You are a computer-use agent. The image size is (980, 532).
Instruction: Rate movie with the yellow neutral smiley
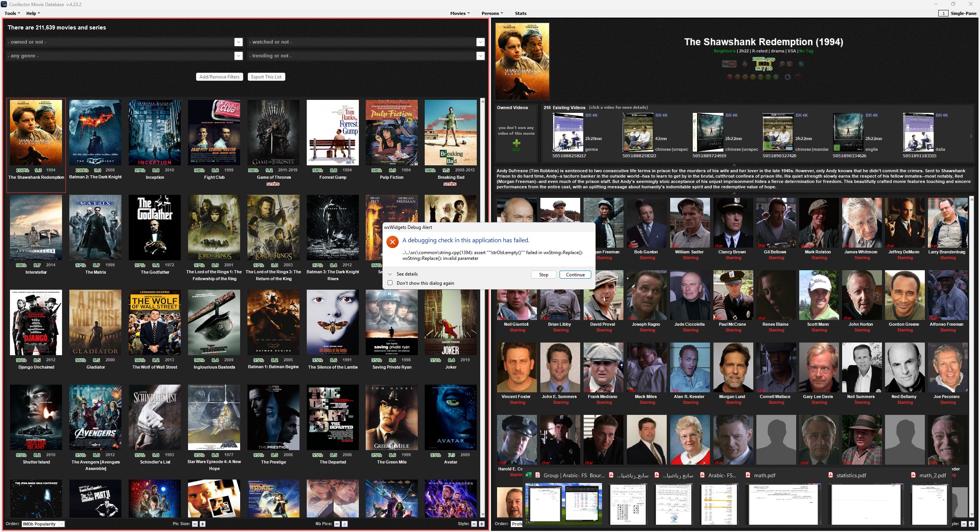753,77
